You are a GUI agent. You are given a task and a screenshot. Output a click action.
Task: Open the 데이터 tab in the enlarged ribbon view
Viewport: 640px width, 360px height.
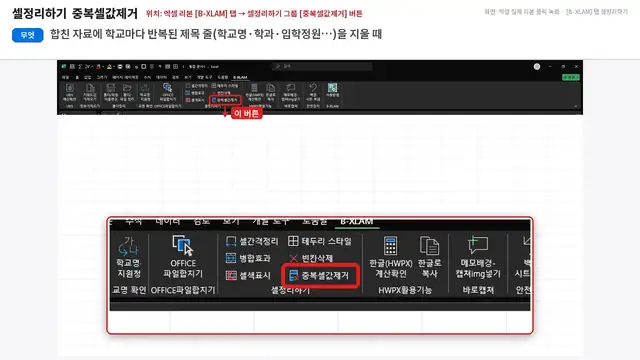pyautogui.click(x=168, y=221)
